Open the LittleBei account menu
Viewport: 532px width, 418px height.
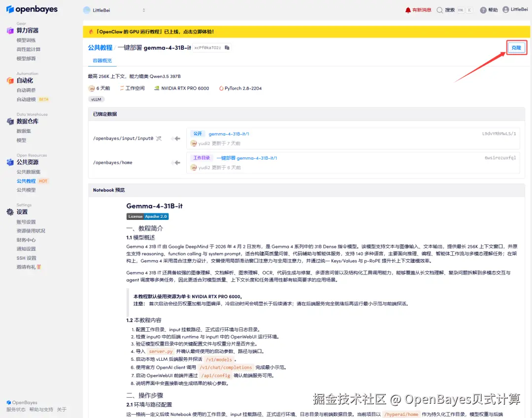coord(515,9)
